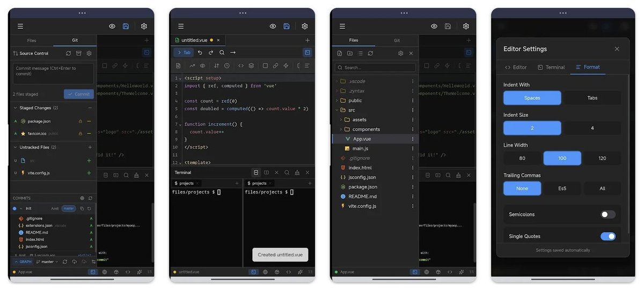Toggle the Single Quotes switch

[x=608, y=236]
